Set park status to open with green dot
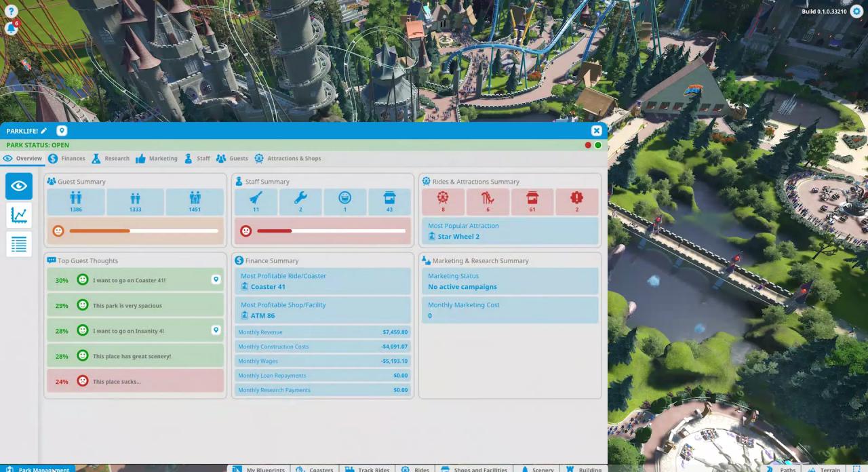The image size is (868, 472). pos(598,145)
